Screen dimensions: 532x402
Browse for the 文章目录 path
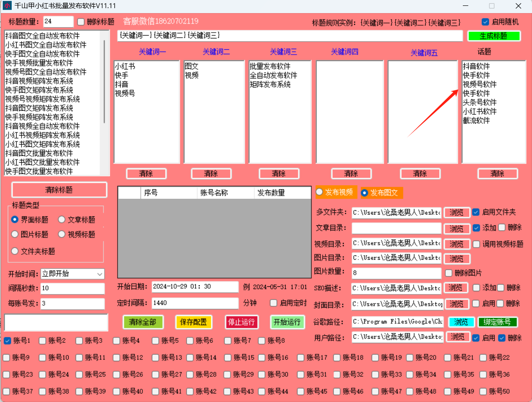tap(457, 229)
